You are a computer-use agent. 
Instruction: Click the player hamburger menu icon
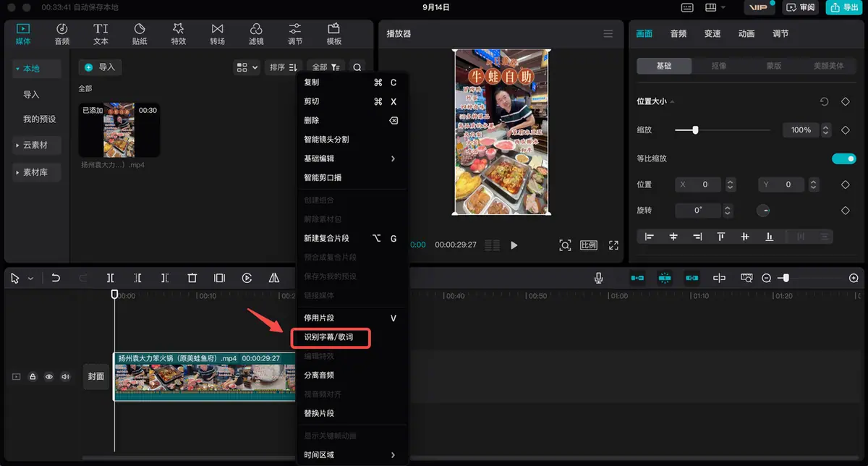pyautogui.click(x=608, y=34)
